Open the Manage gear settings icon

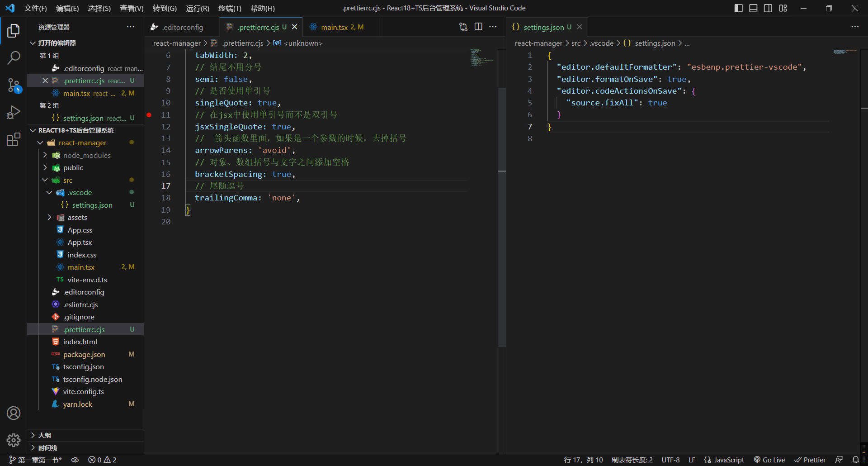[14, 440]
